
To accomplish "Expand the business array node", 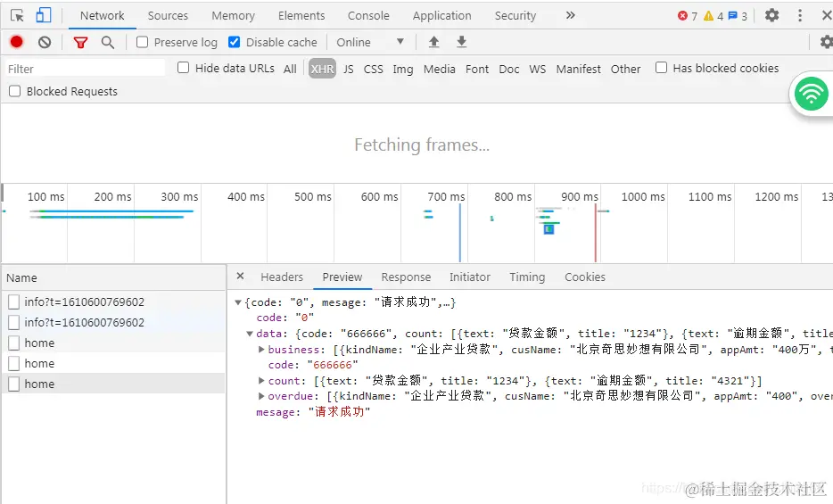I will click(260, 350).
